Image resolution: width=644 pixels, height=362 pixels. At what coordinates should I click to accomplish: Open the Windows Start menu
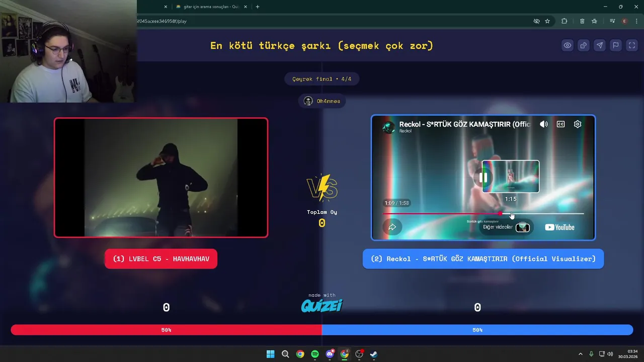[270, 354]
